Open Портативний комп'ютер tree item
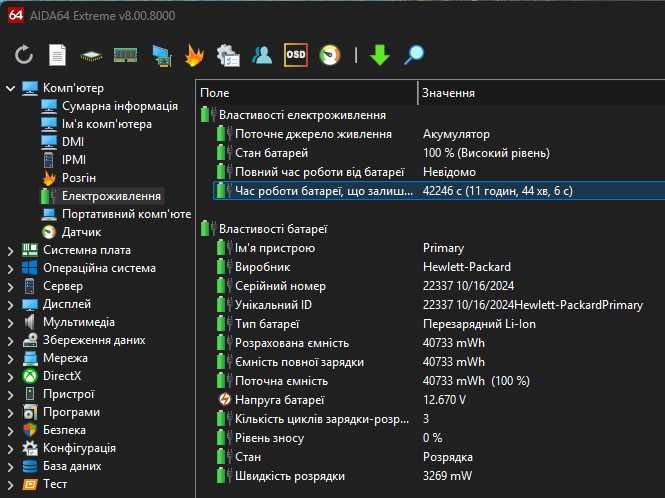The image size is (665, 498). pos(126,214)
